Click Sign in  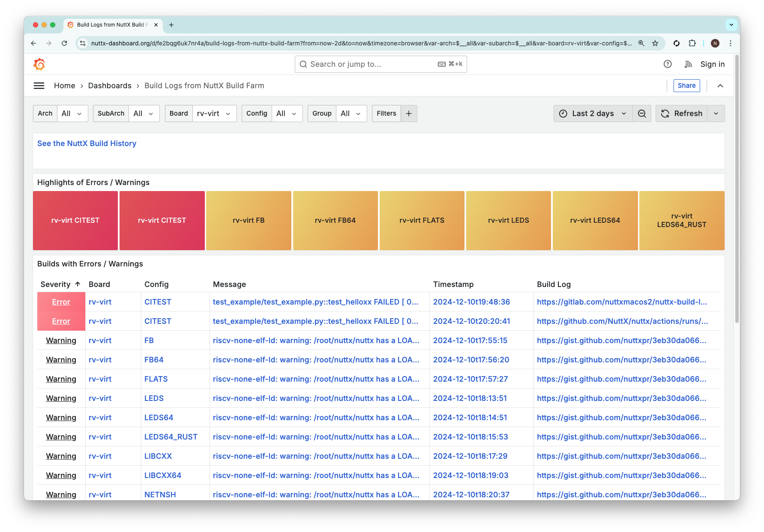click(x=713, y=64)
